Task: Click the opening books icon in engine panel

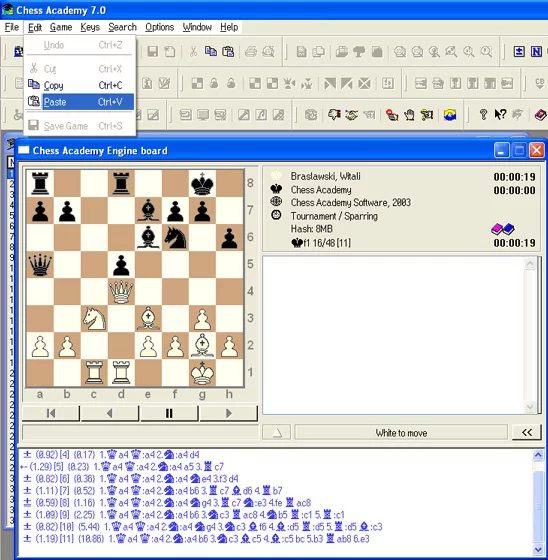Action: 503,229
